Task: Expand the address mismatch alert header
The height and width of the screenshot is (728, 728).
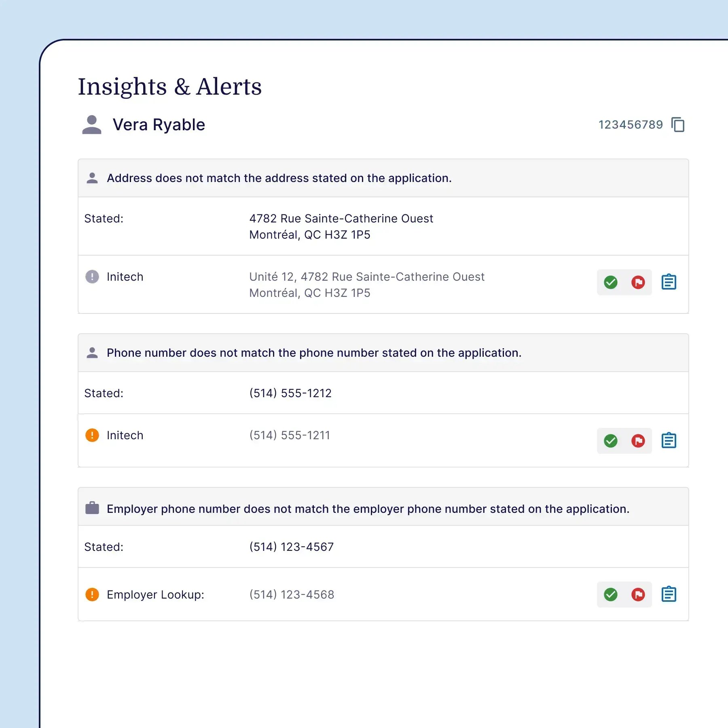Action: coord(279,178)
